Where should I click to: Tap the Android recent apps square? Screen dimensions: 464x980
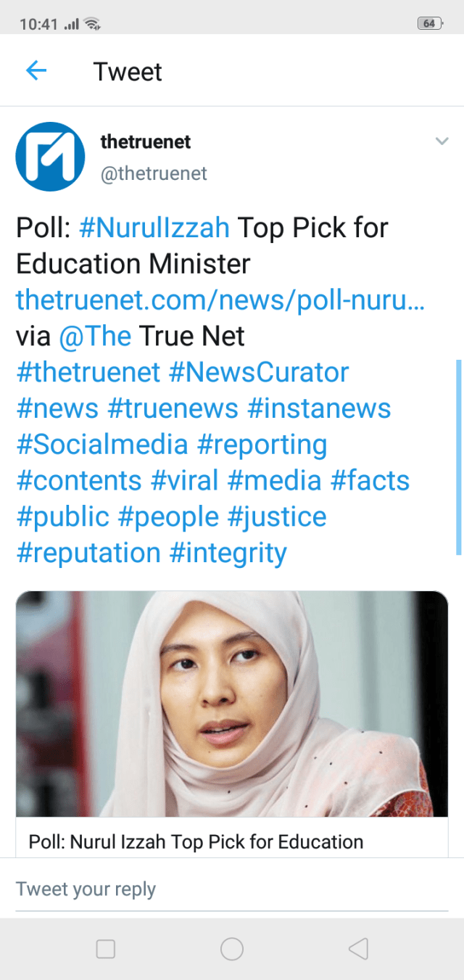click(106, 948)
